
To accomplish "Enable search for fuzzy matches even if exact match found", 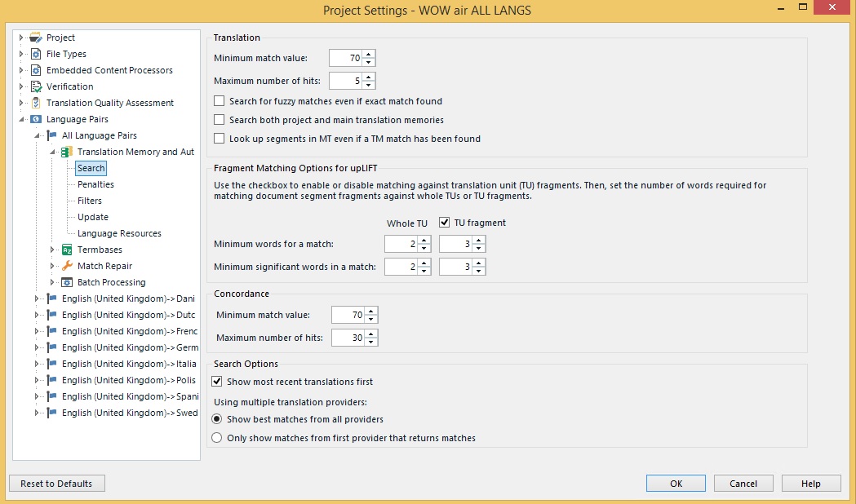I will click(219, 101).
